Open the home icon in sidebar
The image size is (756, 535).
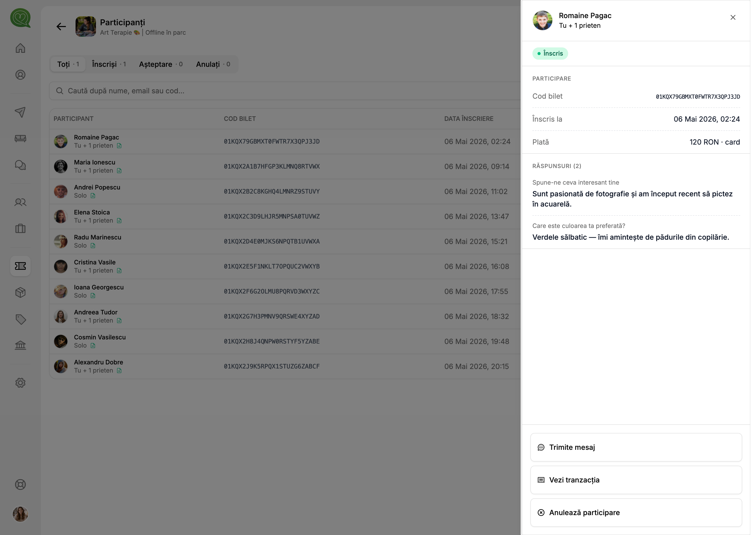tap(20, 48)
